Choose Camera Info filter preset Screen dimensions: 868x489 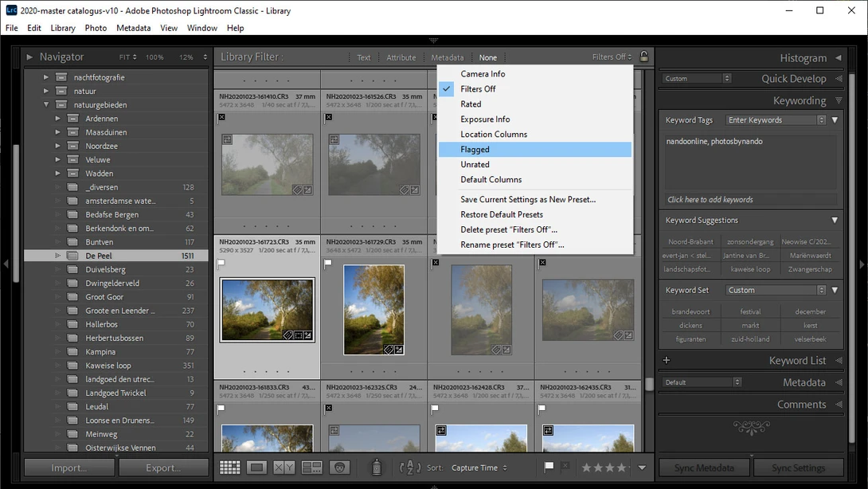point(535,73)
